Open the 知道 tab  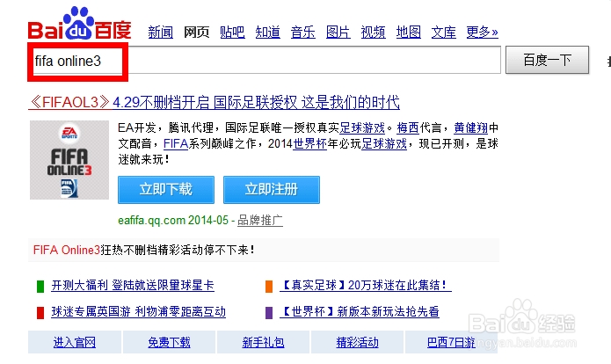click(x=268, y=32)
